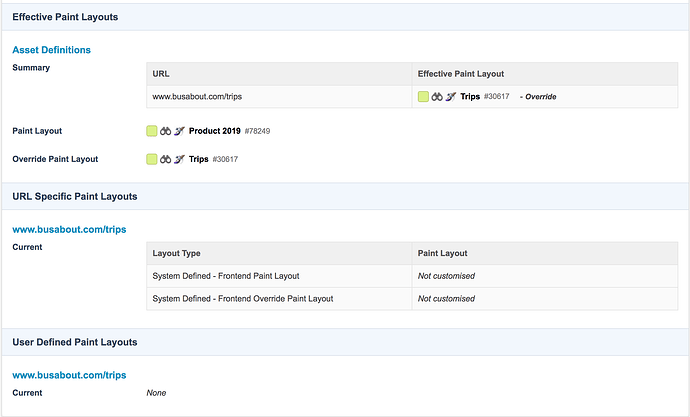The width and height of the screenshot is (690, 417).
Task: Click the URL Specific Paint Layouts section header
Action: [x=74, y=197]
